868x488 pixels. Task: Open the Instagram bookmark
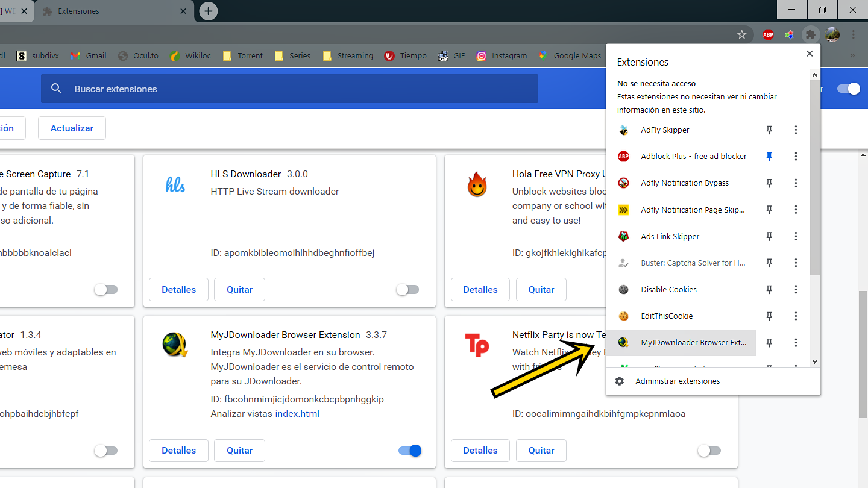[x=502, y=55]
